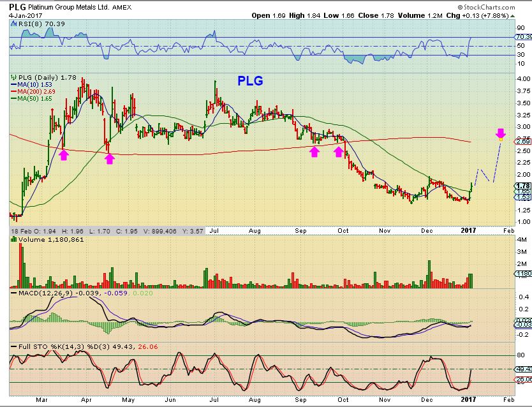
Task: Click the 4M volume axis label
Action: [x=522, y=239]
